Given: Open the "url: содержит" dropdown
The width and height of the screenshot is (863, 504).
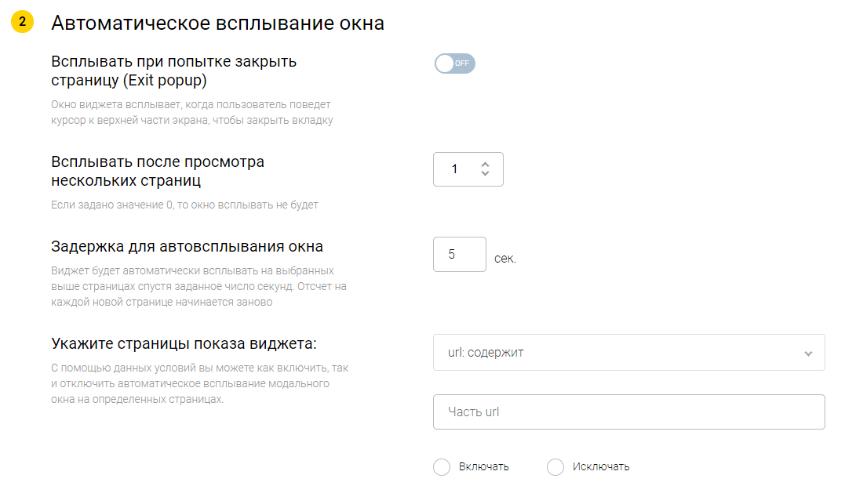Looking at the screenshot, I should [628, 353].
